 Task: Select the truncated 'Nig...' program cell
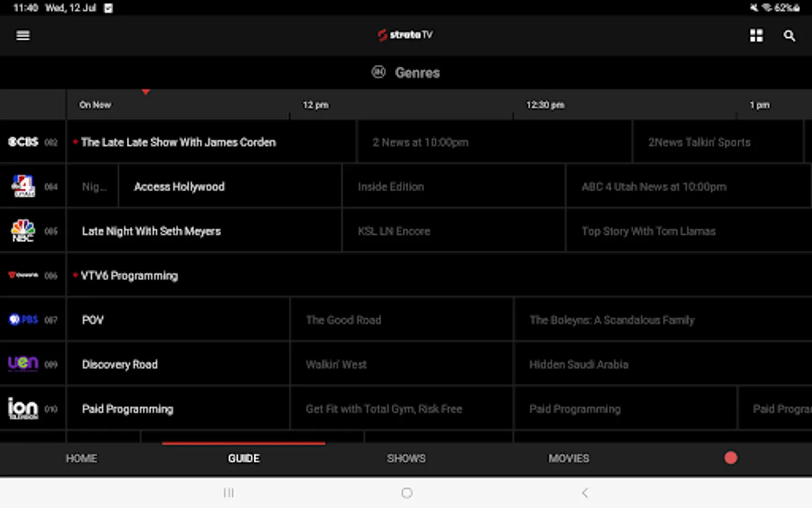coord(92,186)
